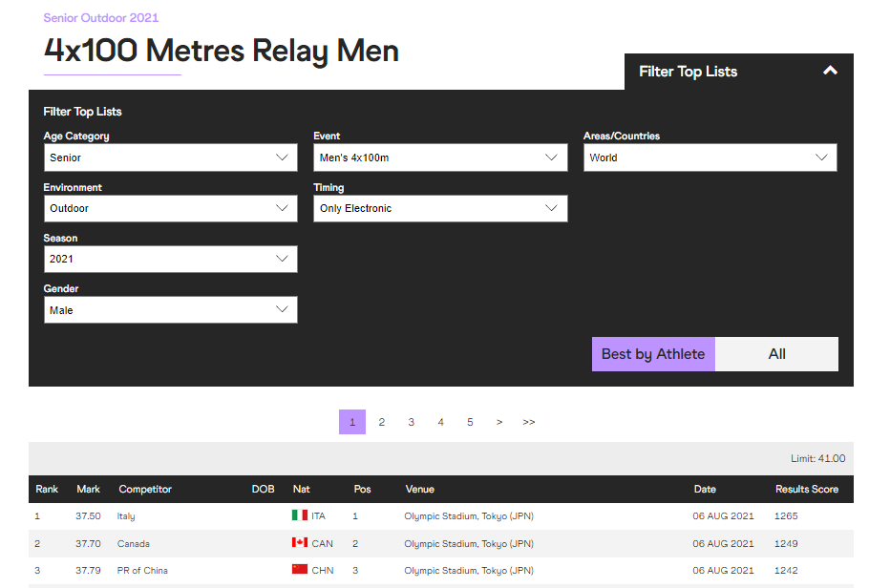Select Best by Athlete toggle
Screen dimensions: 869x588
(x=653, y=354)
